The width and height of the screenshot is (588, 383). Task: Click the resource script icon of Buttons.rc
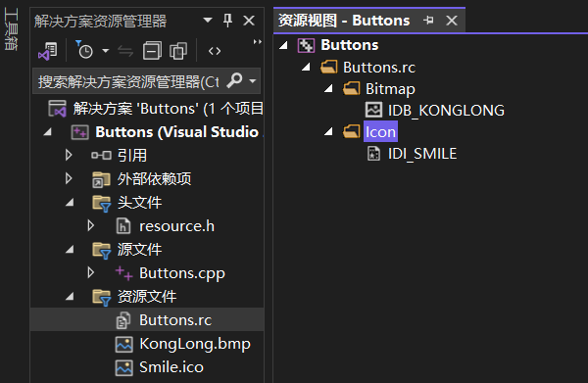(x=123, y=320)
